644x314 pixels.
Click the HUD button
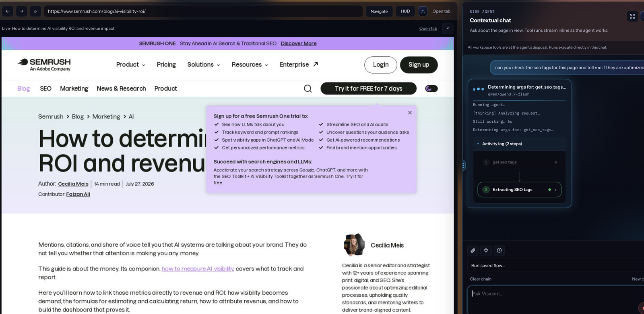[x=405, y=11]
